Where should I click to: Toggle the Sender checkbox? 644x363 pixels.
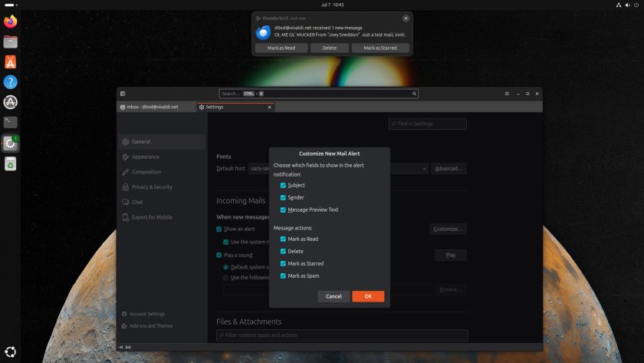pyautogui.click(x=283, y=198)
